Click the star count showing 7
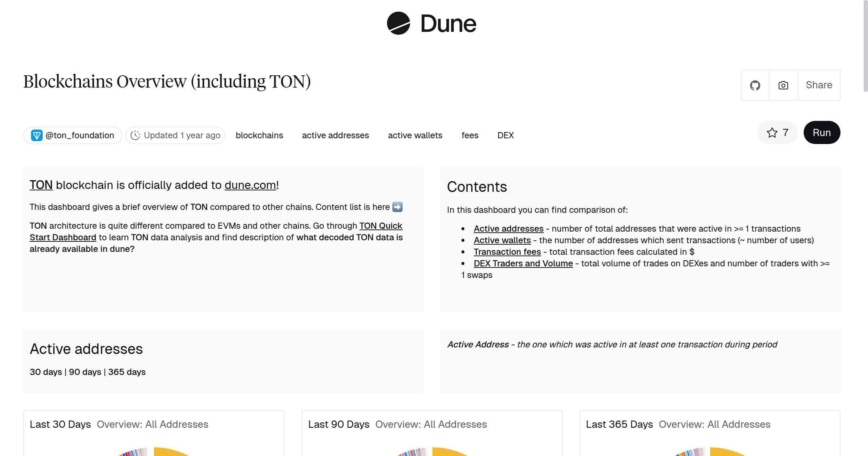 [785, 132]
